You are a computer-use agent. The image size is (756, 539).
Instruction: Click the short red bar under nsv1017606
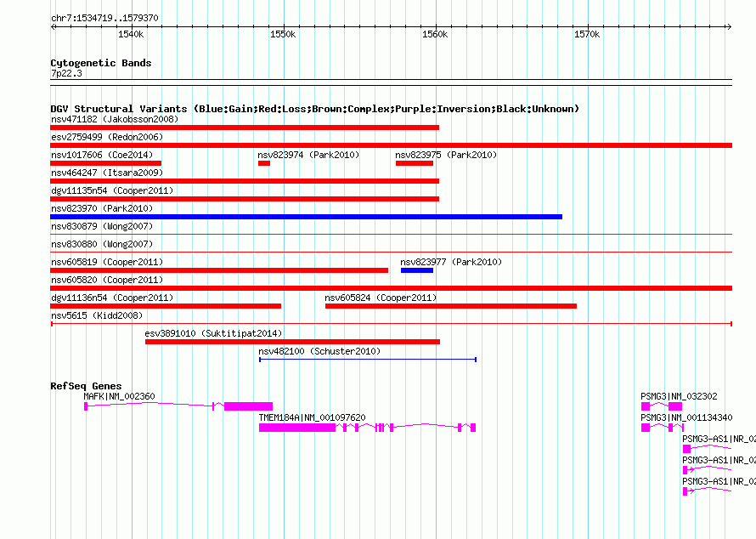pos(105,163)
